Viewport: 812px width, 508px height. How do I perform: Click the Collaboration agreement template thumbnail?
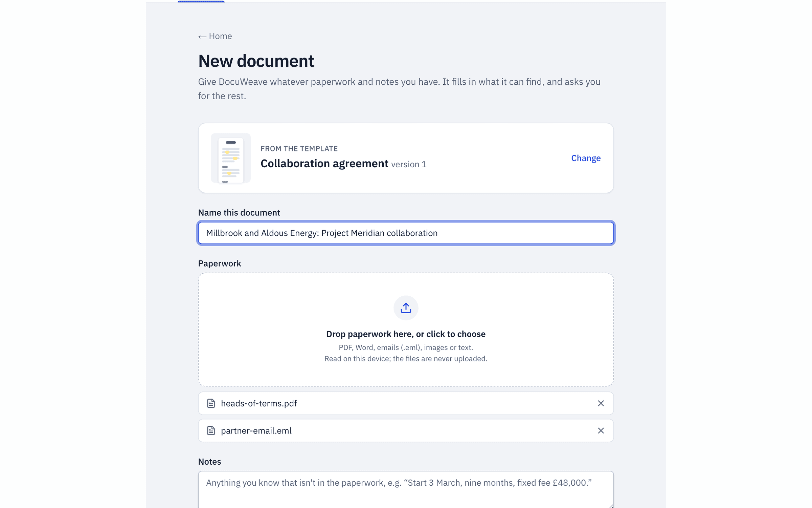pos(231,158)
